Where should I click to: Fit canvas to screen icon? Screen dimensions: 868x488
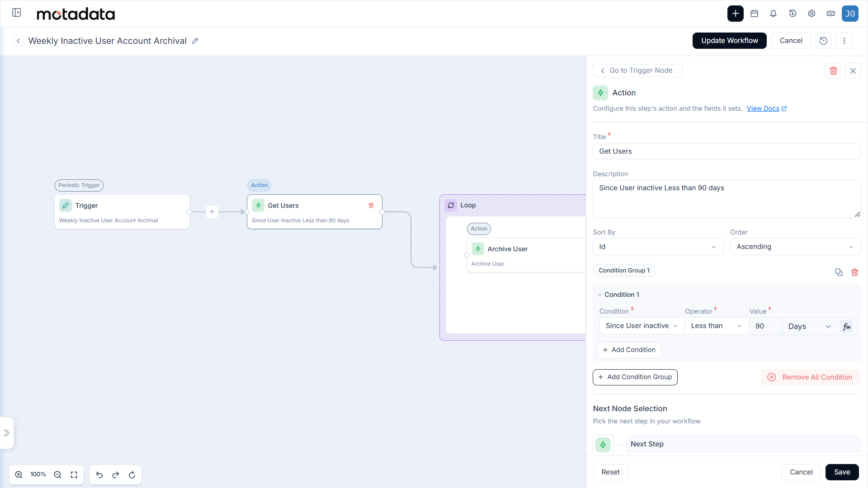(74, 474)
